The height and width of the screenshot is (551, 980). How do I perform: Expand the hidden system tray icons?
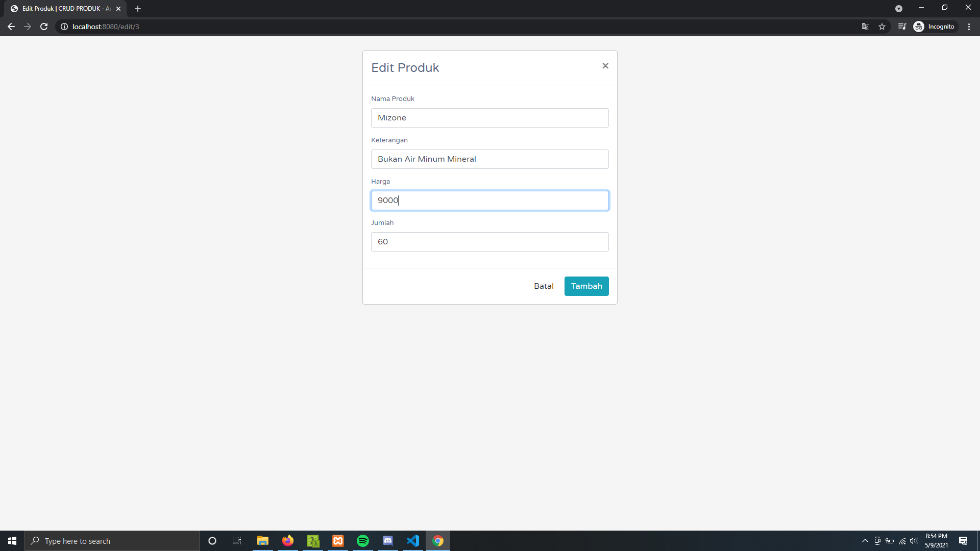pyautogui.click(x=865, y=541)
